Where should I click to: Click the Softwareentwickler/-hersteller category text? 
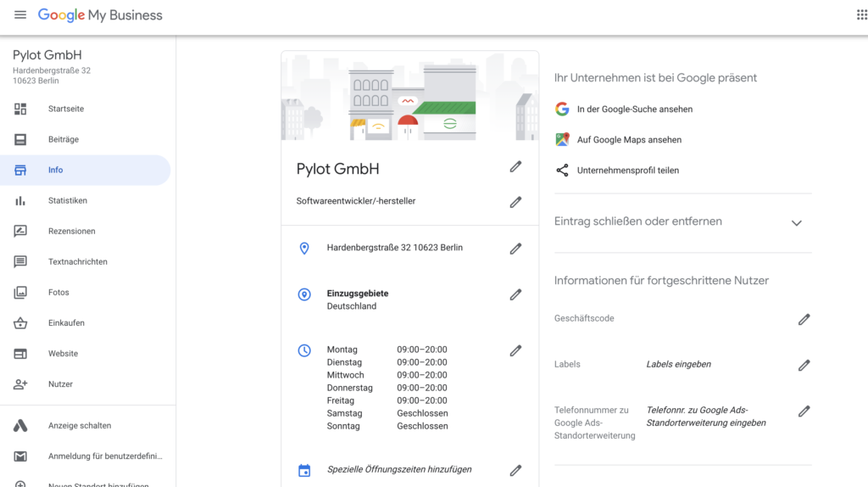356,201
